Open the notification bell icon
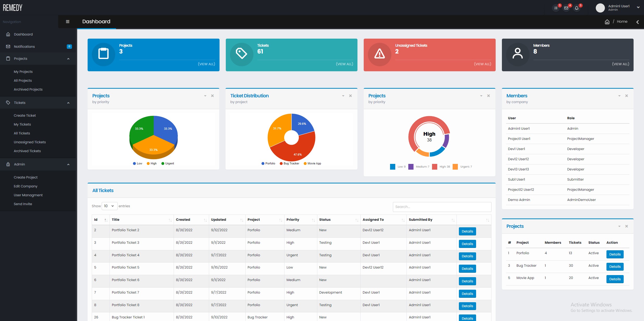 pyautogui.click(x=577, y=8)
